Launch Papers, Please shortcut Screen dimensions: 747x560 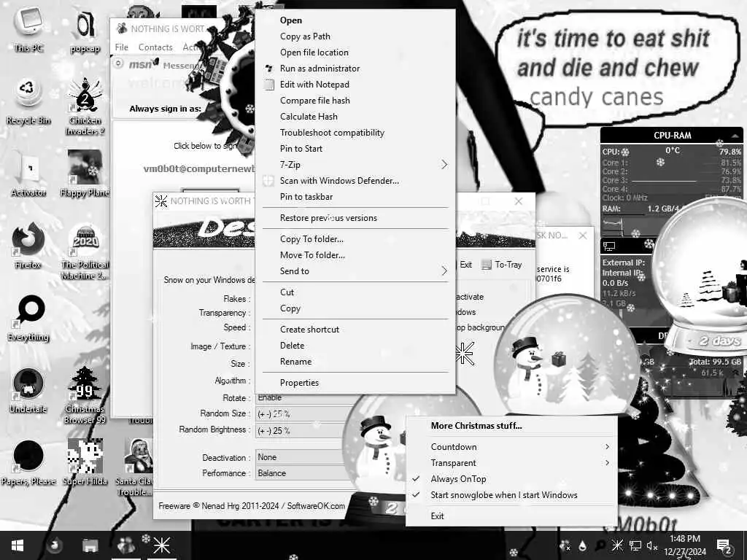point(28,463)
